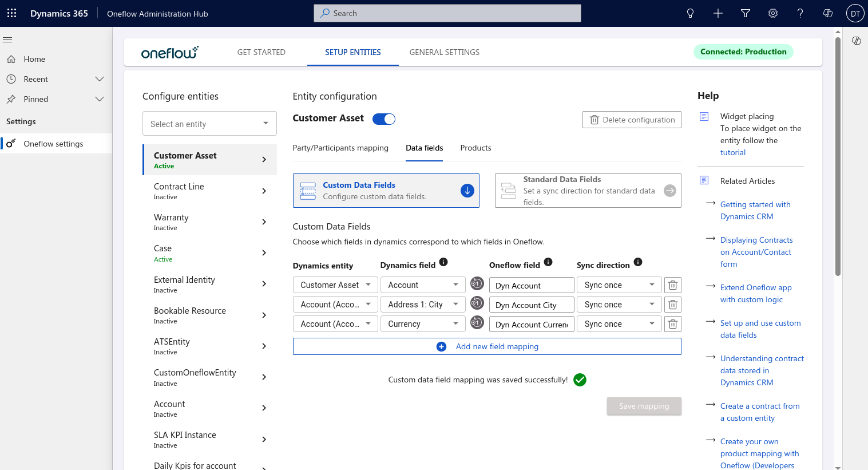Viewport: 868px width, 470px height.
Task: Select the Data fields tab
Action: point(425,148)
